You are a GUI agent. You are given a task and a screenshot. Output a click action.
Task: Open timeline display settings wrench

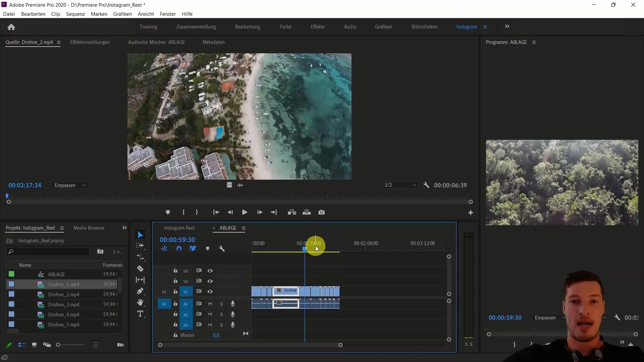[x=222, y=249]
